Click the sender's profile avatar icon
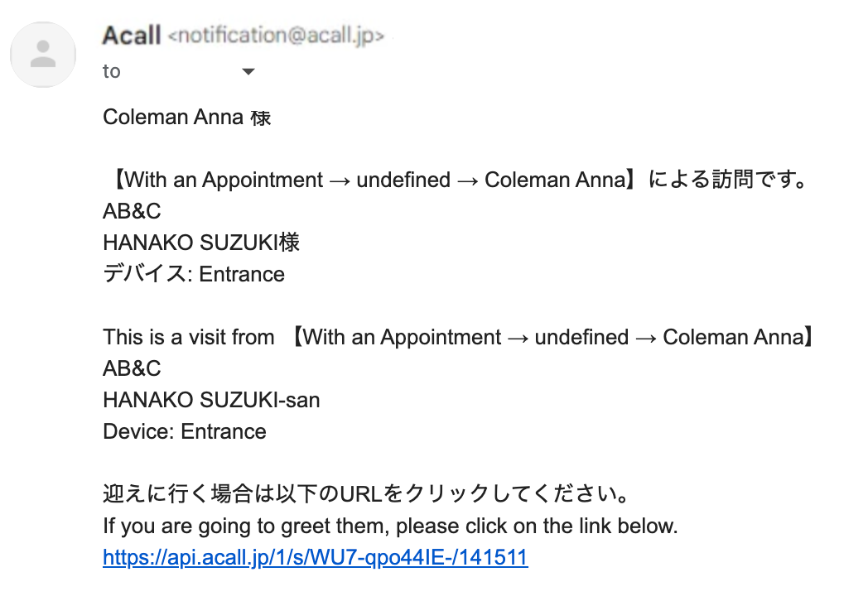This screenshot has height=601, width=868. (x=43, y=55)
